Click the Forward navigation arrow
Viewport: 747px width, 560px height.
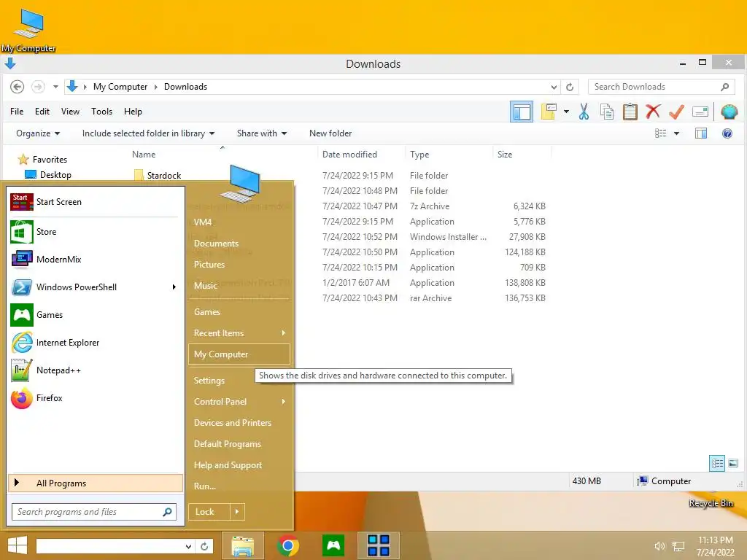click(38, 87)
